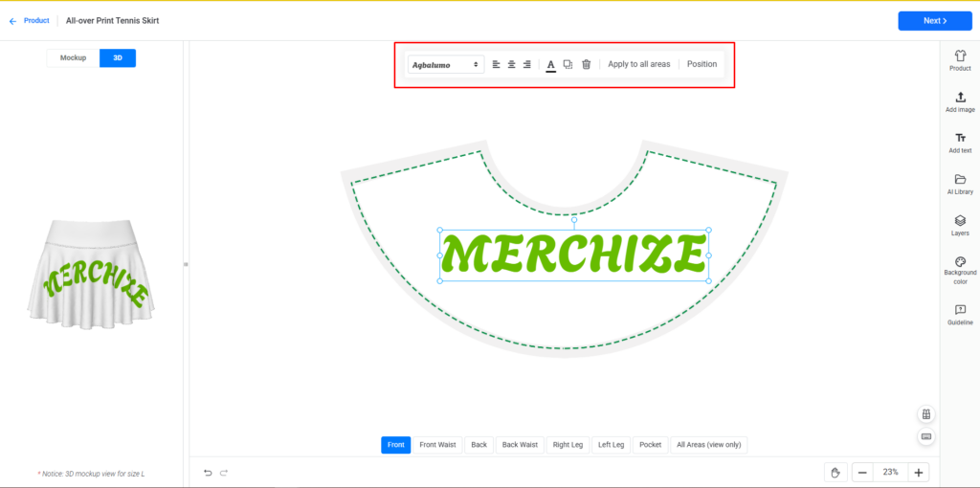The image size is (980, 488).
Task: Click Apply to all areas
Action: tap(639, 64)
